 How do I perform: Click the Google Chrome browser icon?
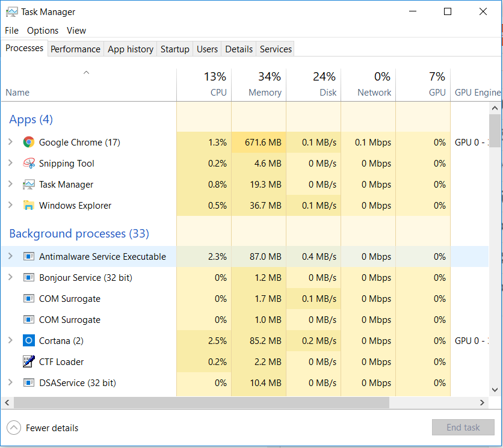[x=28, y=143]
